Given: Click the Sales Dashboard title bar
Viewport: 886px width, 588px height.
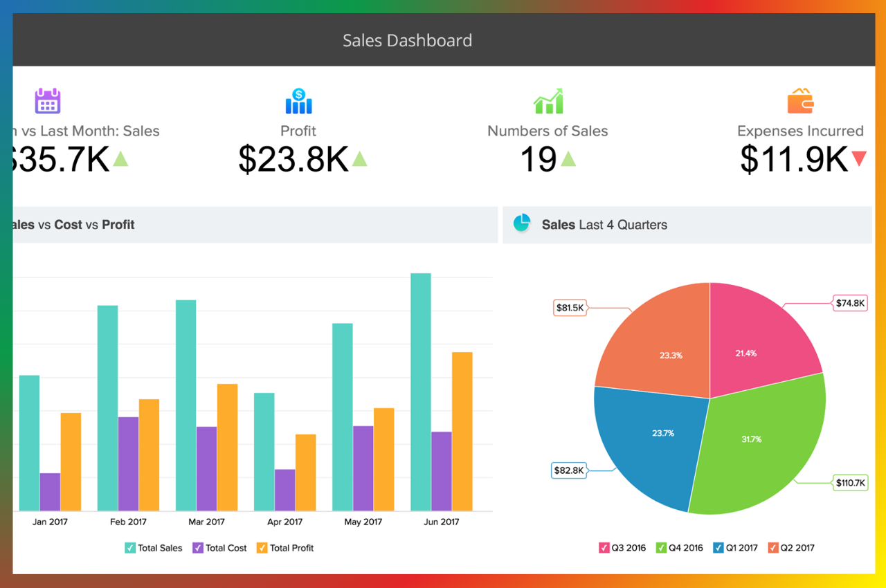Looking at the screenshot, I should coord(407,40).
